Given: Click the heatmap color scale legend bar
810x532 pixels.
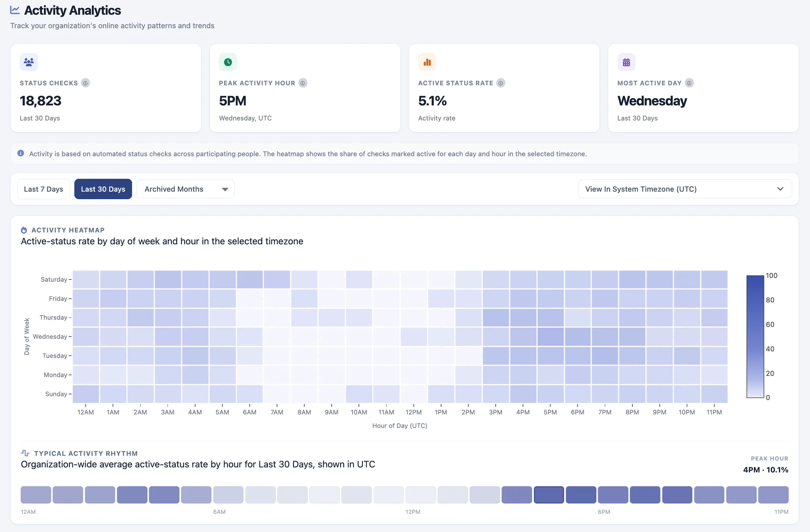Looking at the screenshot, I should click(755, 336).
